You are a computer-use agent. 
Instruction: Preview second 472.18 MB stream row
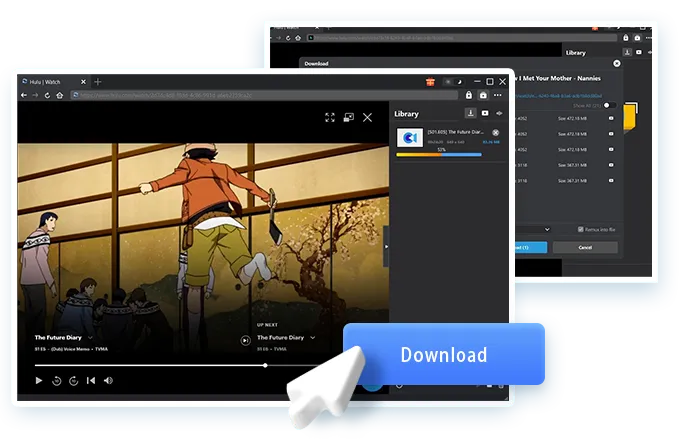pos(611,134)
